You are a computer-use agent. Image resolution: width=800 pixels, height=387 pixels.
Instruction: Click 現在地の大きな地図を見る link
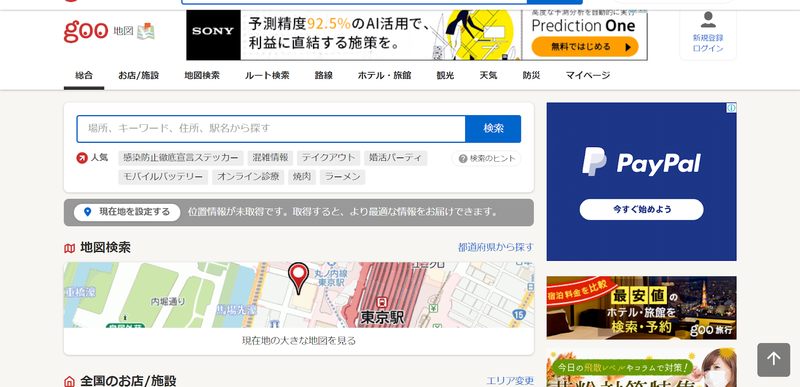(298, 341)
